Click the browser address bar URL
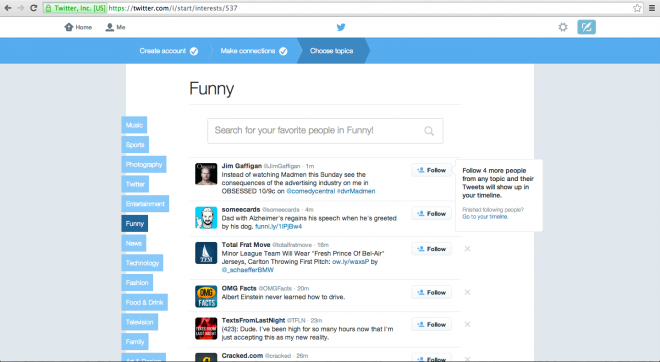Image resolution: width=660 pixels, height=362 pixels. [x=173, y=8]
